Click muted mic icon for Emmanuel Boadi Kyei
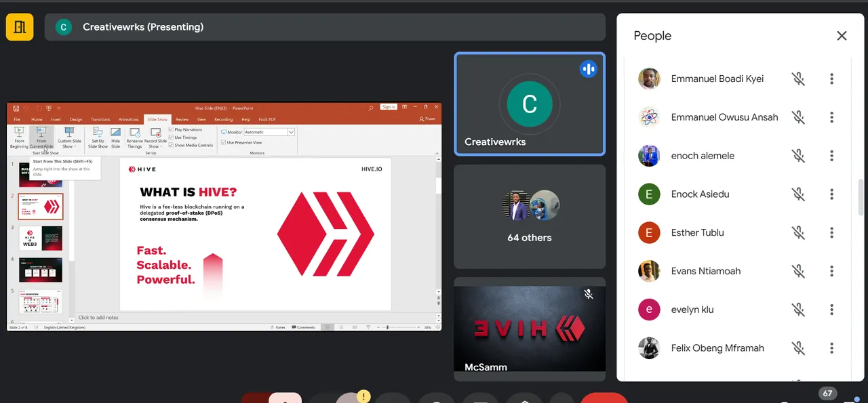The image size is (868, 403). tap(799, 79)
